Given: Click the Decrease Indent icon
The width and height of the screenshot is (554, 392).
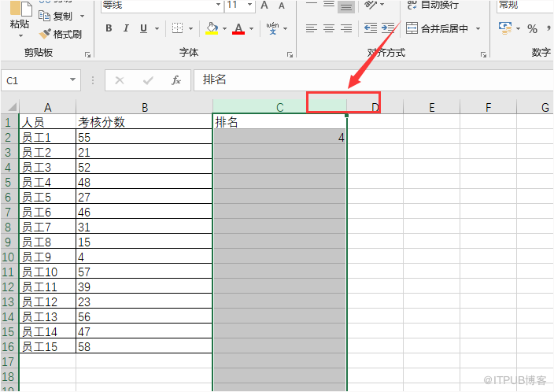Looking at the screenshot, I should pos(371,28).
